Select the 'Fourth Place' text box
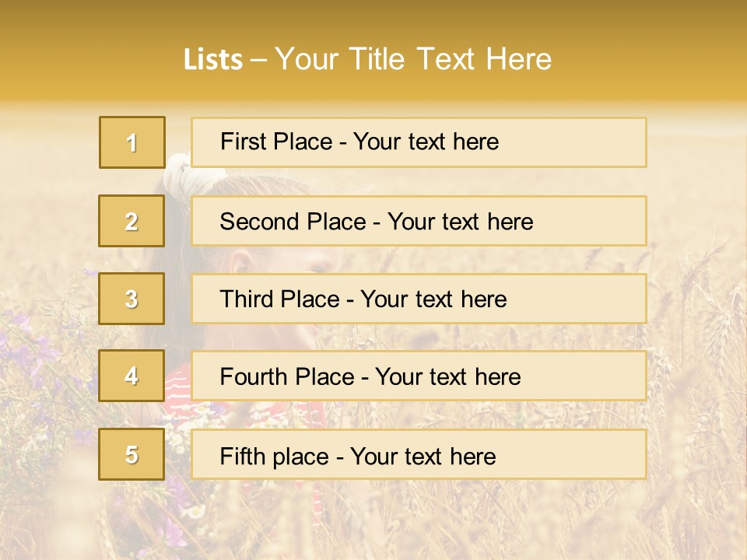747x560 pixels. pyautogui.click(x=419, y=376)
